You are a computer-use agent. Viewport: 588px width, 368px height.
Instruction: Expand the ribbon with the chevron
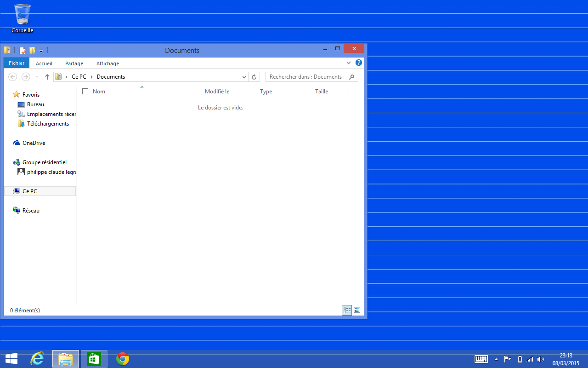click(x=349, y=63)
